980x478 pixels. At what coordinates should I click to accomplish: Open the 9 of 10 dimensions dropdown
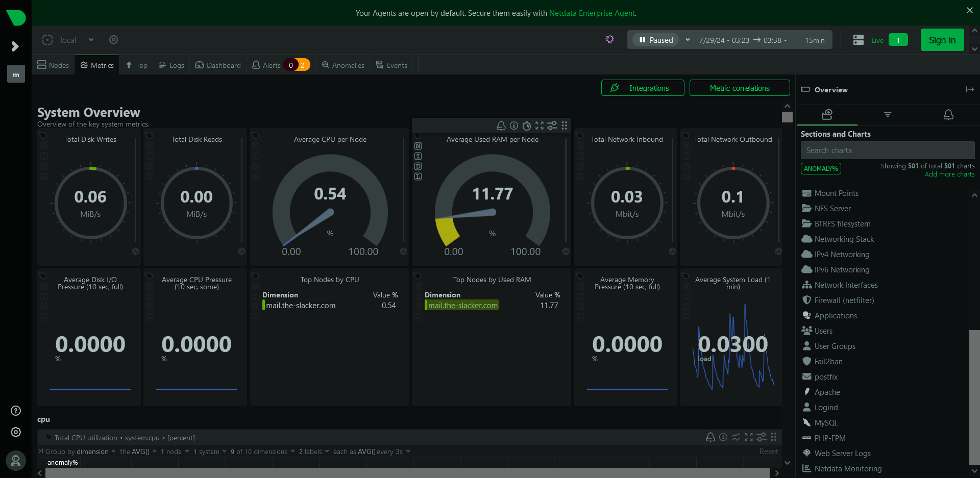coord(262,451)
